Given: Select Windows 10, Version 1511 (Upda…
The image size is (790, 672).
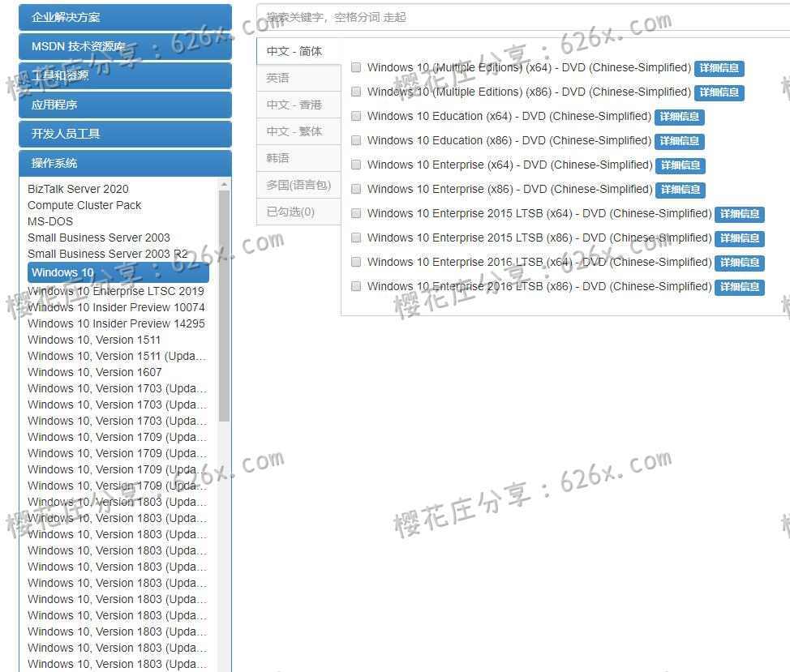Looking at the screenshot, I should 118,356.
